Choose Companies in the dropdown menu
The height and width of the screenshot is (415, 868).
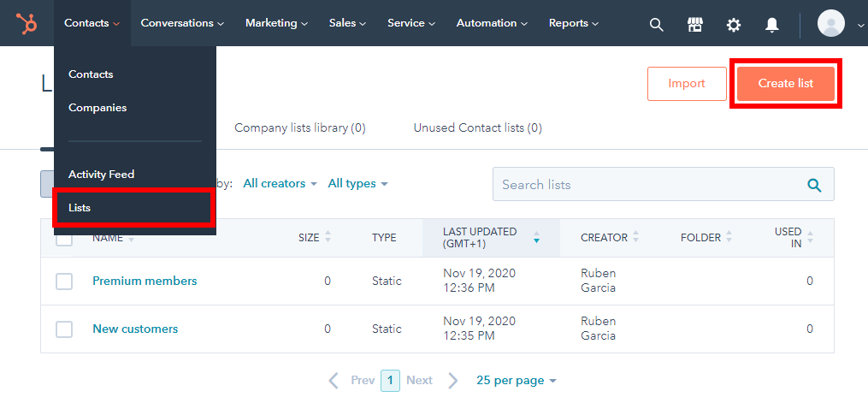click(x=97, y=108)
